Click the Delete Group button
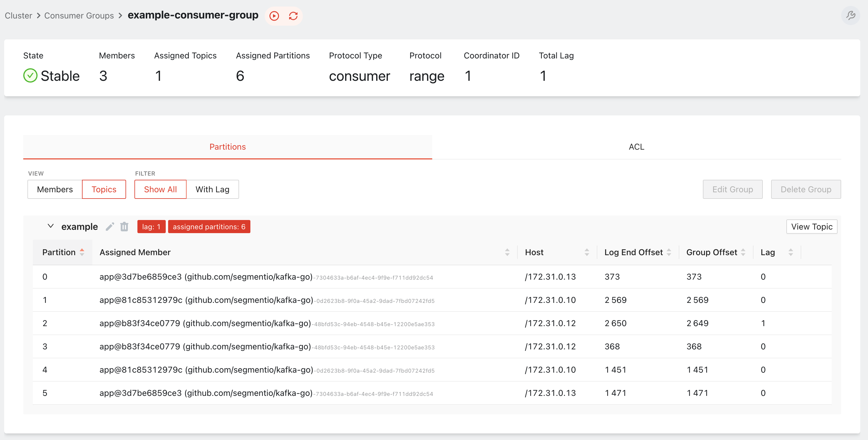Image resolution: width=868 pixels, height=440 pixels. [x=806, y=189]
